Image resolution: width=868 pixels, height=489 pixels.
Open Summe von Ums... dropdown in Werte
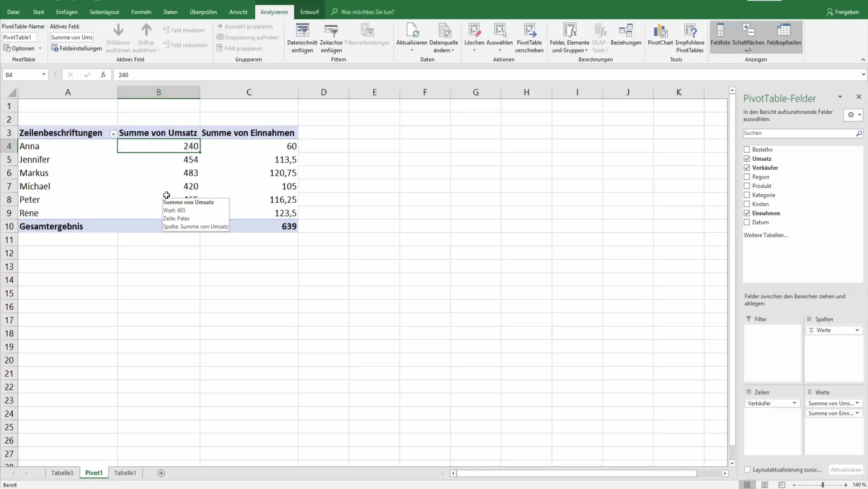pyautogui.click(x=857, y=403)
